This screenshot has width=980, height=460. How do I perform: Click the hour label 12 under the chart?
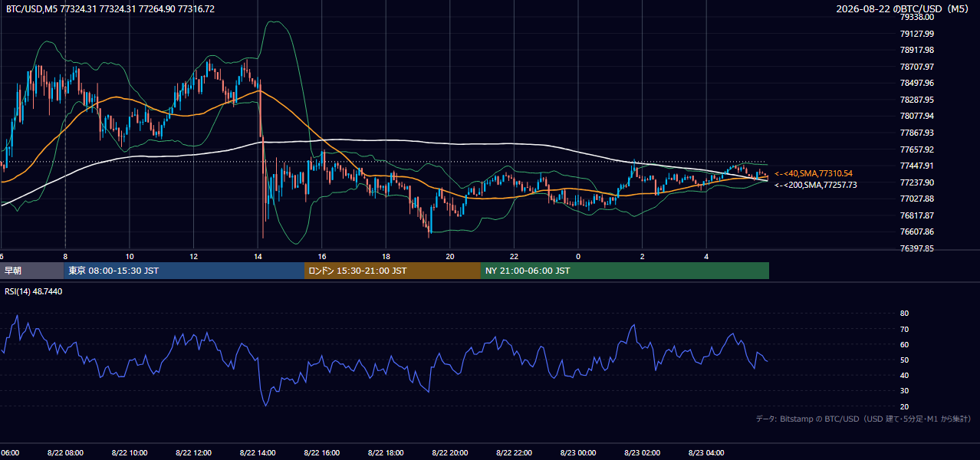(193, 256)
